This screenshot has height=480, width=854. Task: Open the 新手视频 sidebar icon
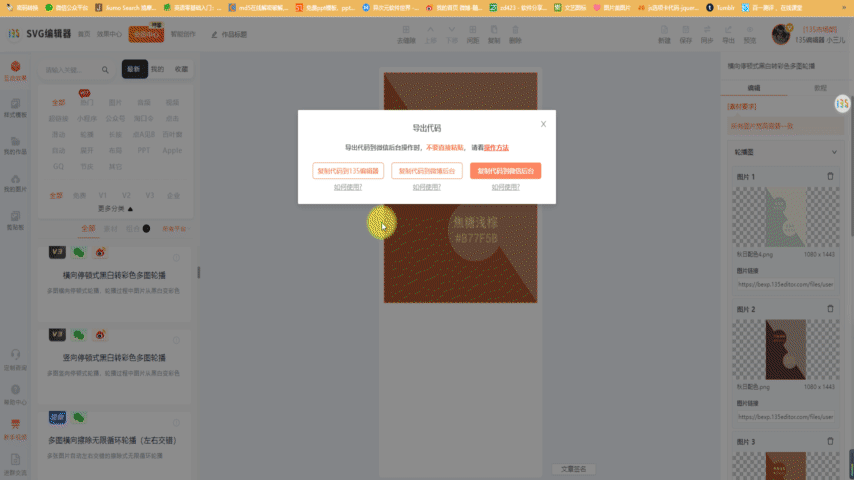coord(15,429)
